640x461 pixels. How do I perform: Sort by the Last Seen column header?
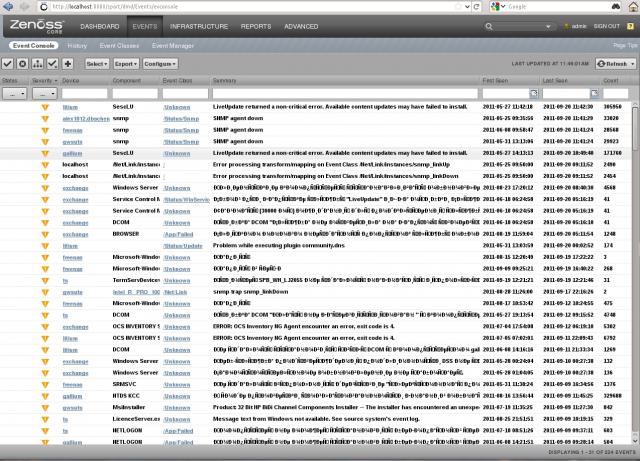point(555,81)
